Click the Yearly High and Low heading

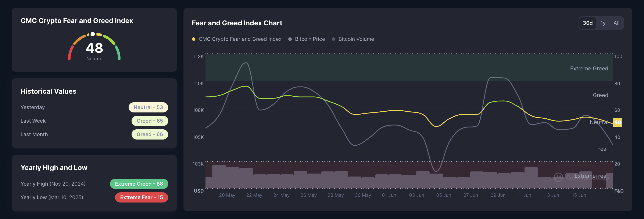54,168
